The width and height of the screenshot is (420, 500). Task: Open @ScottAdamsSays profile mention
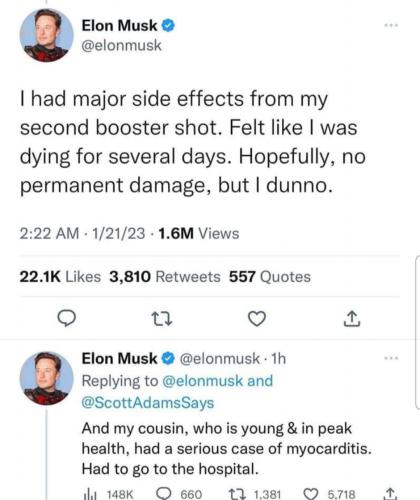pos(148,403)
